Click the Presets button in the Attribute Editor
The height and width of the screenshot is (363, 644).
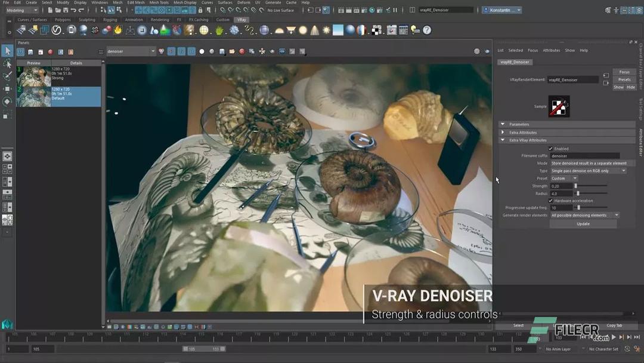(x=624, y=79)
